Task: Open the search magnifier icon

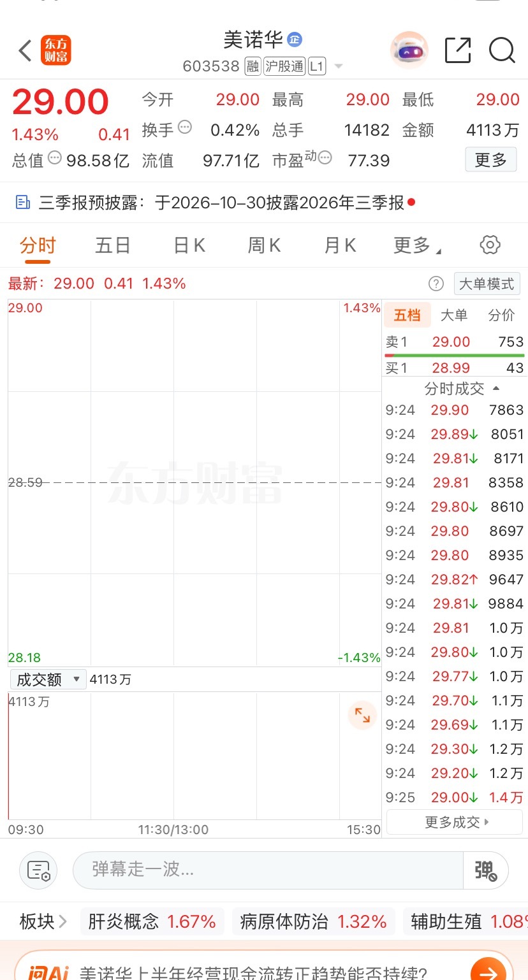Action: tap(502, 50)
